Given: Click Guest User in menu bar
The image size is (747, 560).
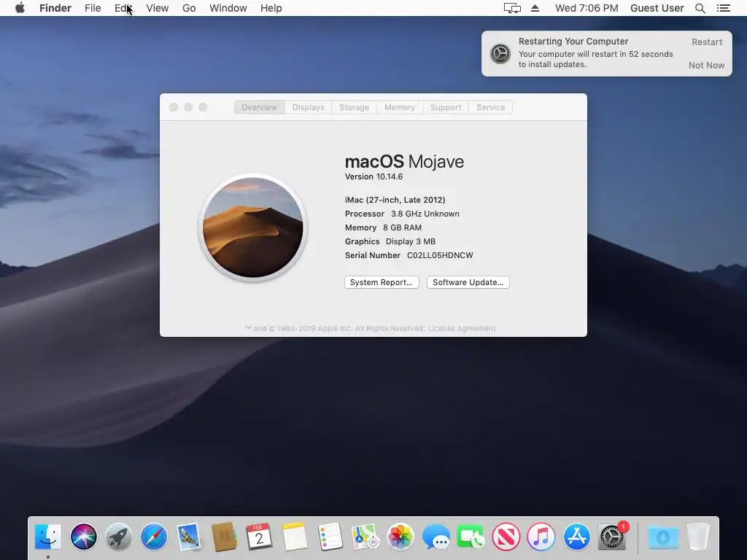Looking at the screenshot, I should (x=657, y=8).
